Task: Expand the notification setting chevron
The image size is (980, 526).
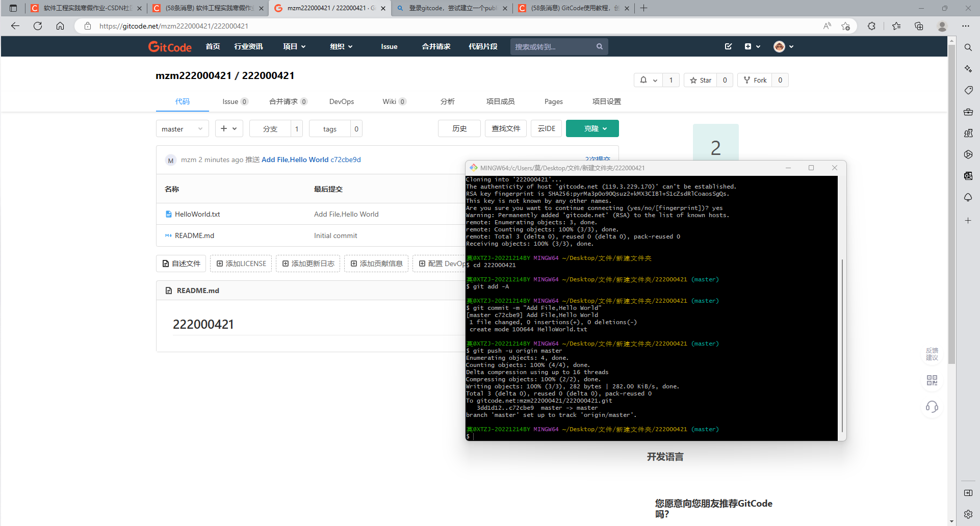Action: (x=655, y=80)
